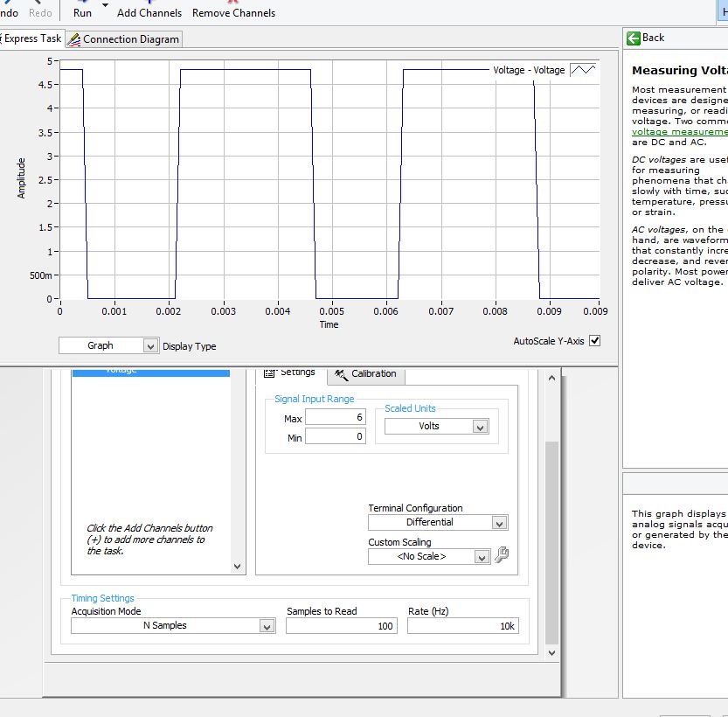Switch to the Connection Diagram tab

[124, 39]
